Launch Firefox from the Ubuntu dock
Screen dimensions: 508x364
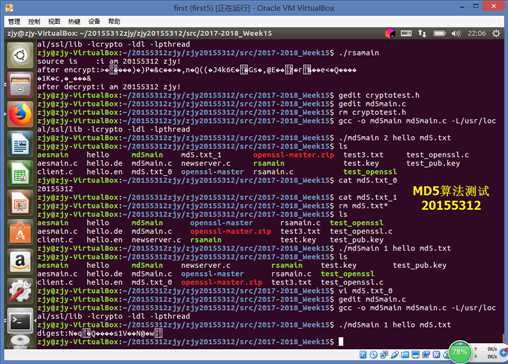(20, 114)
